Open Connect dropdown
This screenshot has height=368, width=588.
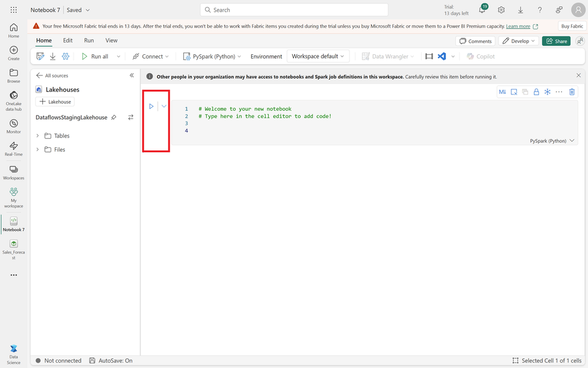pos(150,57)
